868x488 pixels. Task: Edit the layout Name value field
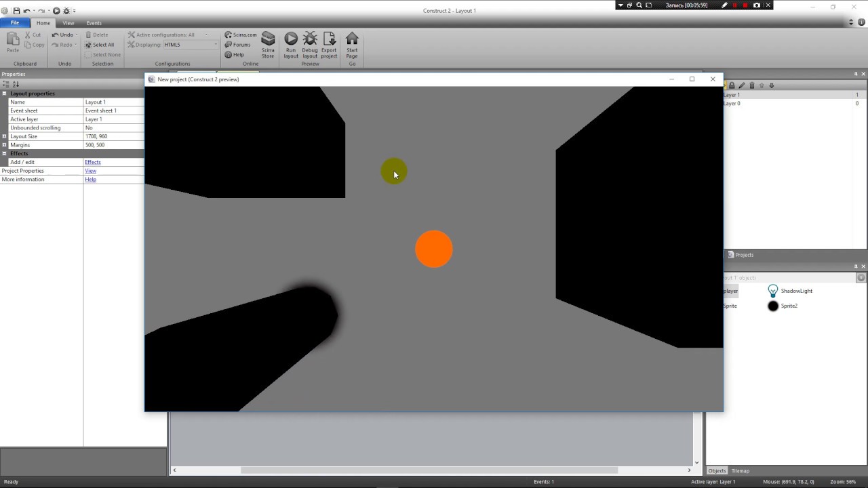114,102
